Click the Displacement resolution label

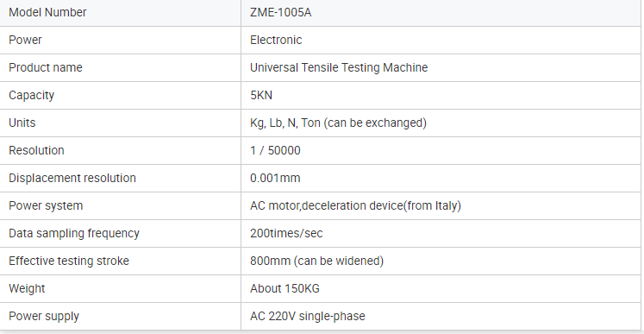(72, 178)
